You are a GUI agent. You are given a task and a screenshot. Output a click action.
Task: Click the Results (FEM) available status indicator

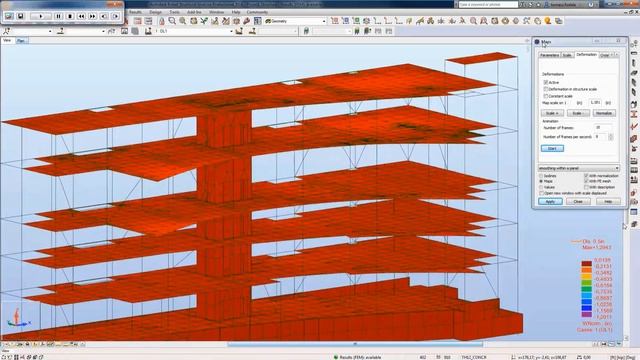[x=358, y=357]
